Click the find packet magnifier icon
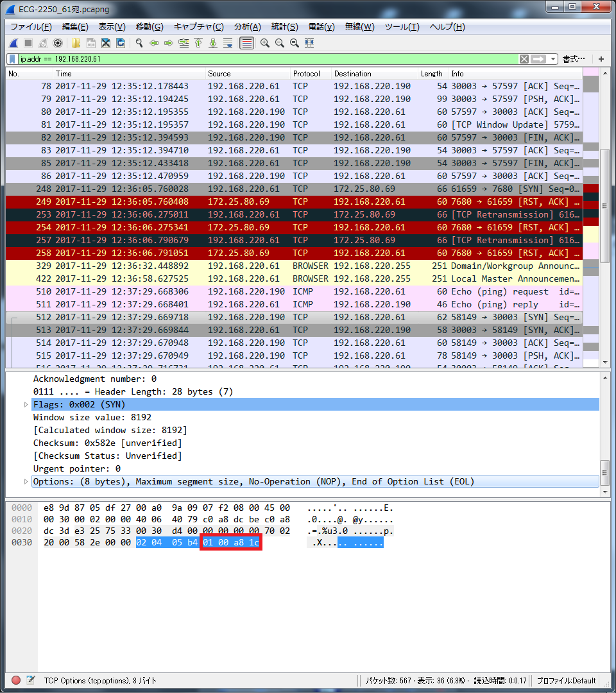 pyautogui.click(x=138, y=43)
